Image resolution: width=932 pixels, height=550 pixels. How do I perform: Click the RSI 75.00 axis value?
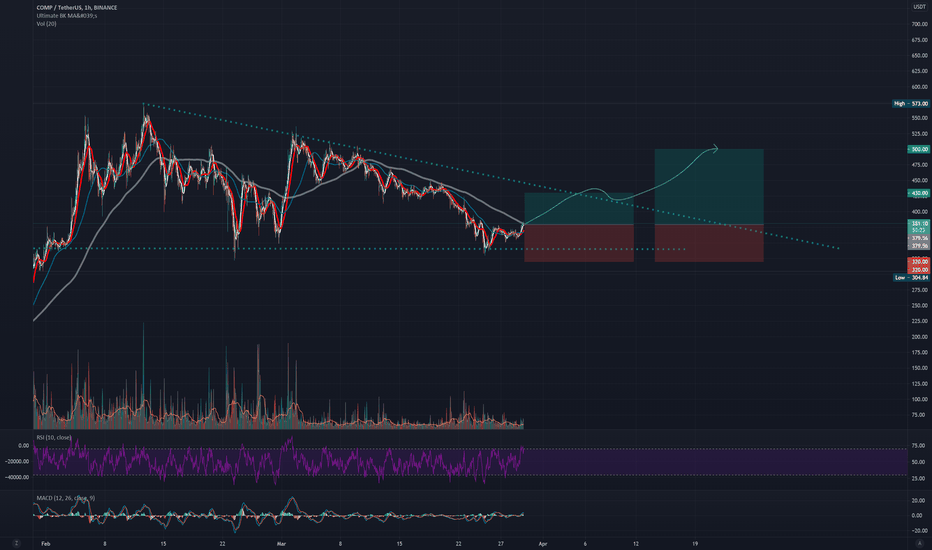(918, 445)
